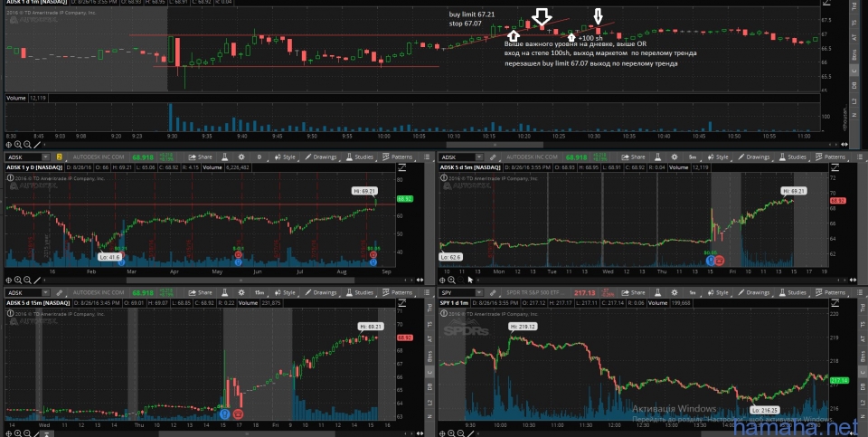Click blue earnings lightbulb marker in 15m chart
Screen dimensions: 868x437
[224, 413]
